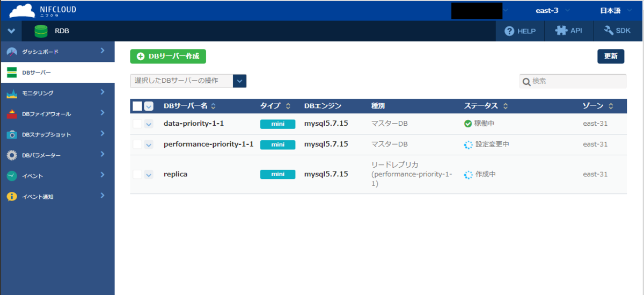The image size is (644, 295).
Task: Expand the DBパラメーター submenu arrow
Action: pos(103,155)
